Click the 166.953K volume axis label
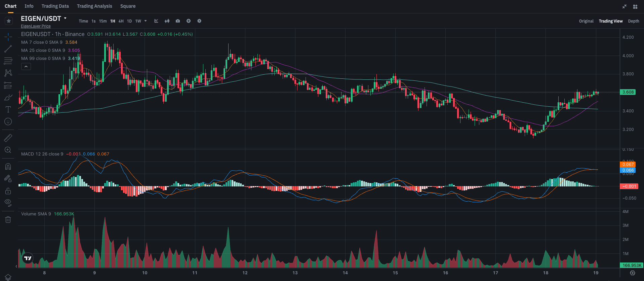The height and width of the screenshot is (281, 644). pos(632,266)
